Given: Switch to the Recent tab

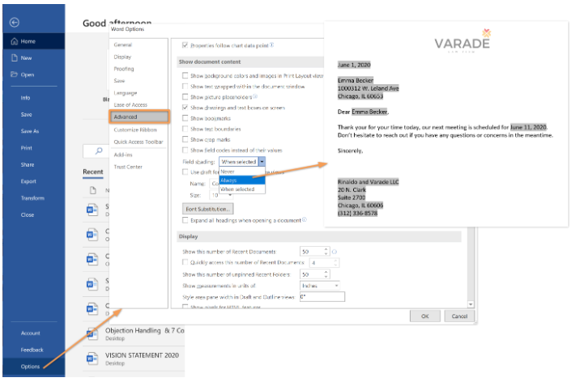Looking at the screenshot, I should point(93,172).
